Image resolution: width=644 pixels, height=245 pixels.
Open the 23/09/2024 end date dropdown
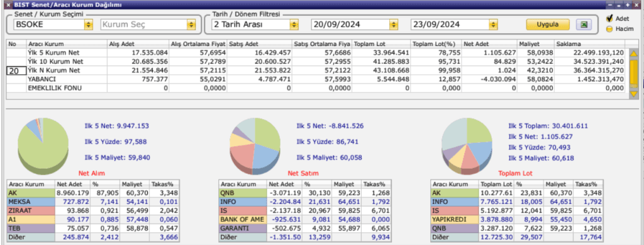click(493, 25)
